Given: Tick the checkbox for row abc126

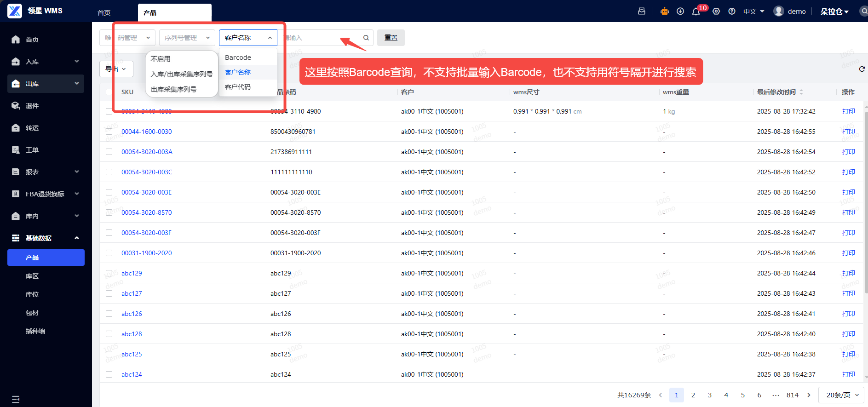Looking at the screenshot, I should pos(109,314).
